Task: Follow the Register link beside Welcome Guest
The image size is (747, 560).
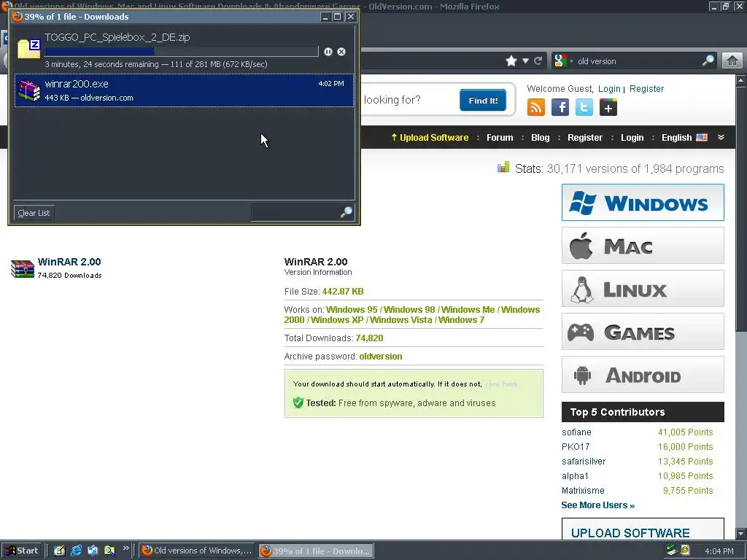Action: pos(646,88)
